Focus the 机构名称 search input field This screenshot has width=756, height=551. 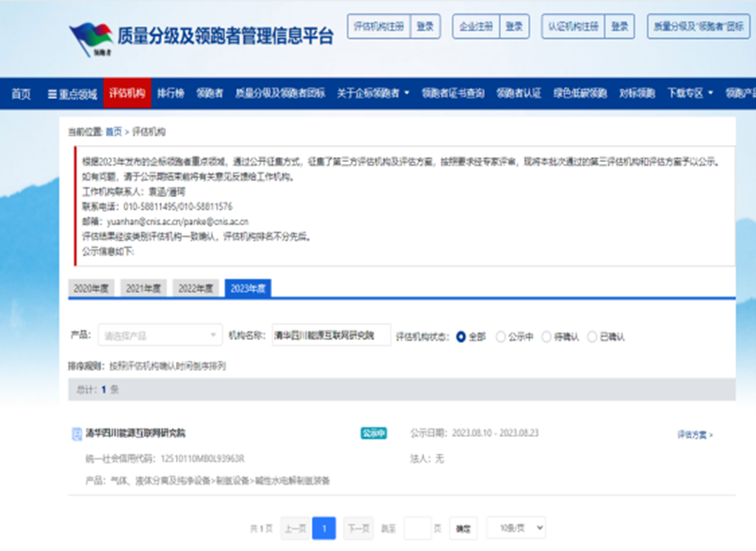tap(331, 335)
